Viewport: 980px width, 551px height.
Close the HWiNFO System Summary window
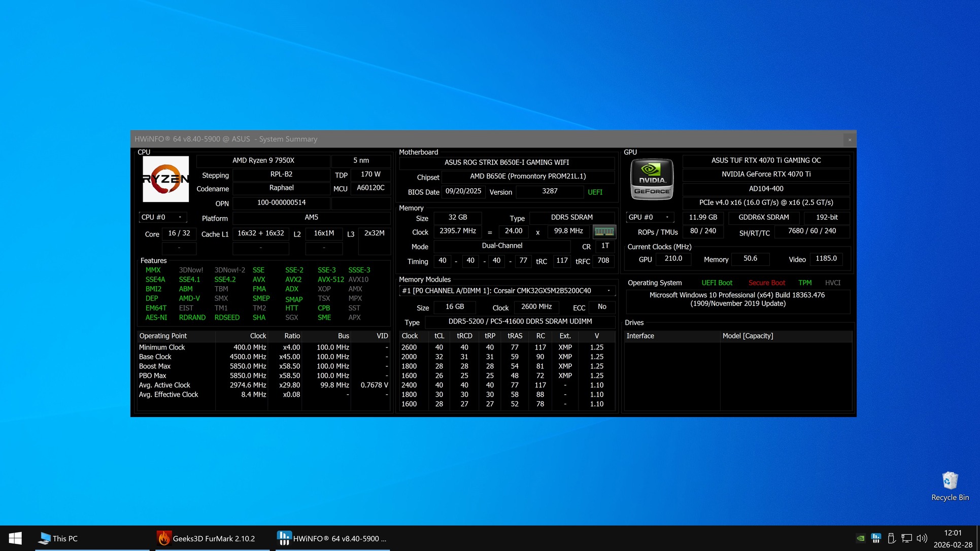tap(850, 139)
